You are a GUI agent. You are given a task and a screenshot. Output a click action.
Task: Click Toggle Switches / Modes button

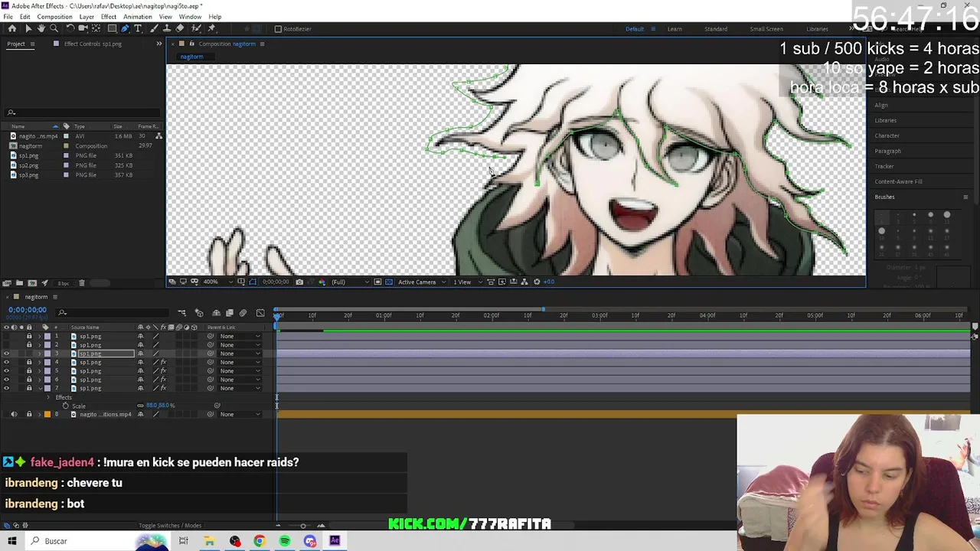[x=170, y=526]
